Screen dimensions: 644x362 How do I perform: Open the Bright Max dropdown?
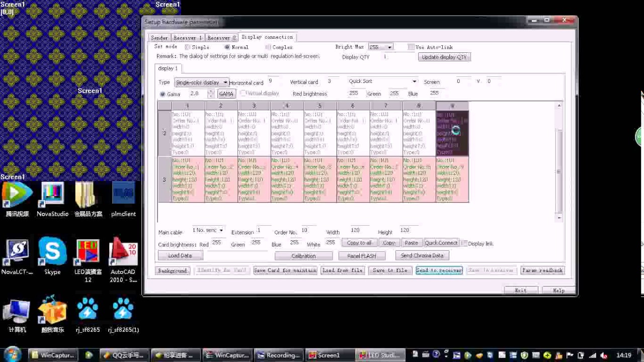click(x=380, y=47)
